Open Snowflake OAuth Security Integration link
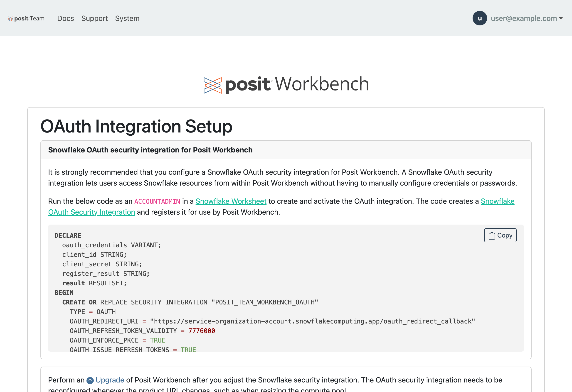The width and height of the screenshot is (572, 392). [91, 212]
